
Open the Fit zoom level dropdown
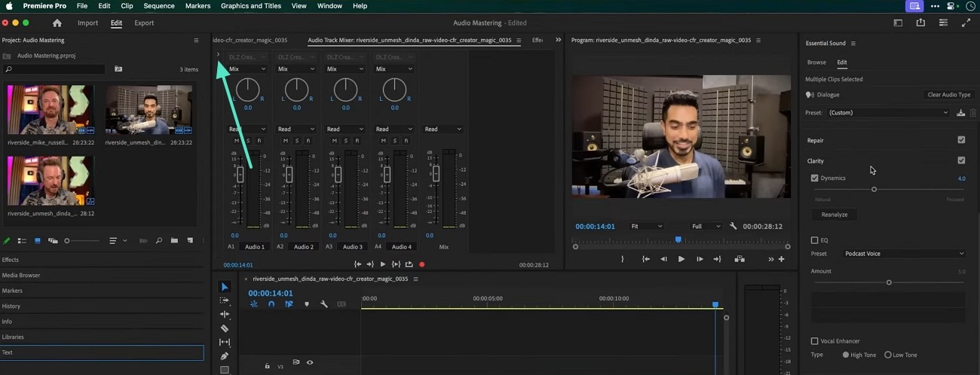pyautogui.click(x=646, y=226)
